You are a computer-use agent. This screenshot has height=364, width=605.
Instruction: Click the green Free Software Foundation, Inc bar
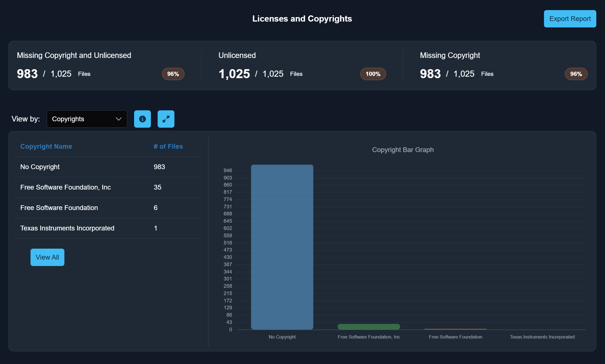[x=369, y=326]
